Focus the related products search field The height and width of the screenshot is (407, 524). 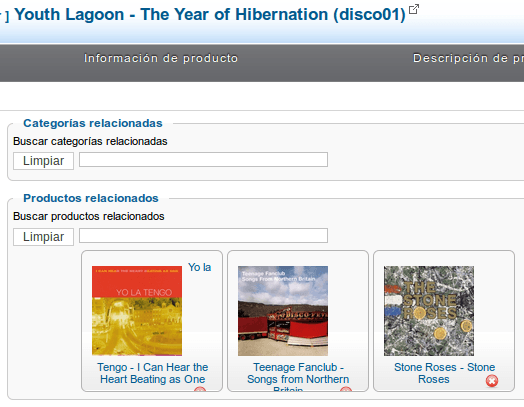[x=203, y=236]
